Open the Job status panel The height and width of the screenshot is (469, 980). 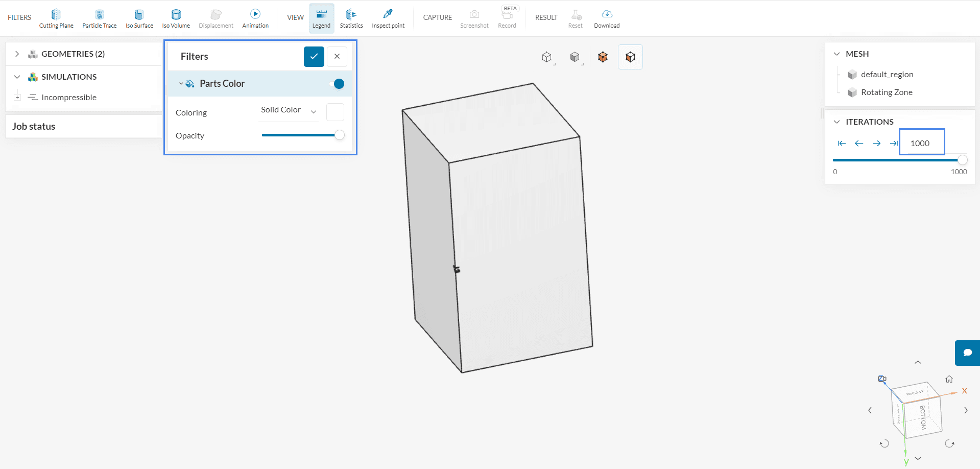(x=34, y=127)
